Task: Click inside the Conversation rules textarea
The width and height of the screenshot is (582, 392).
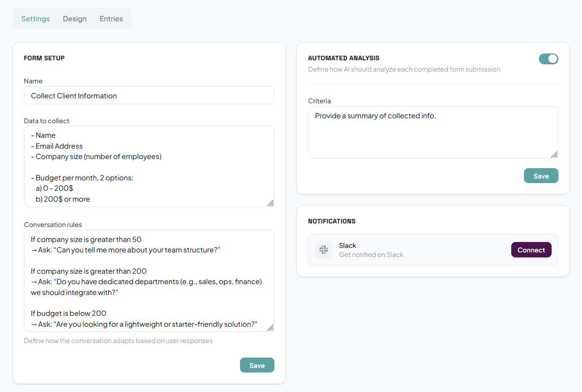Action: pos(149,281)
